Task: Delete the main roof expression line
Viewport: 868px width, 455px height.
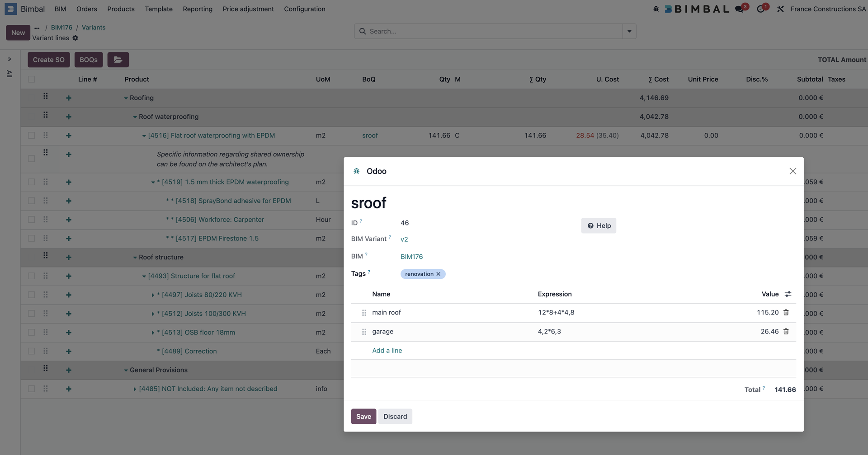Action: point(786,313)
